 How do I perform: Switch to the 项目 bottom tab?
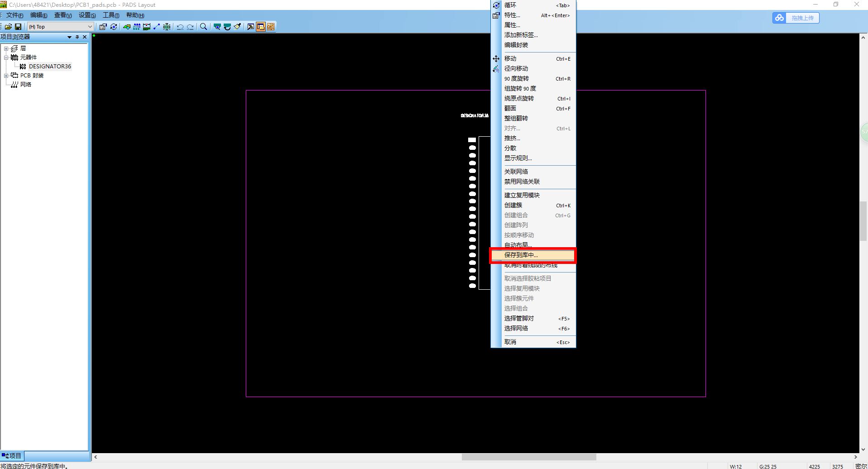tap(12, 456)
